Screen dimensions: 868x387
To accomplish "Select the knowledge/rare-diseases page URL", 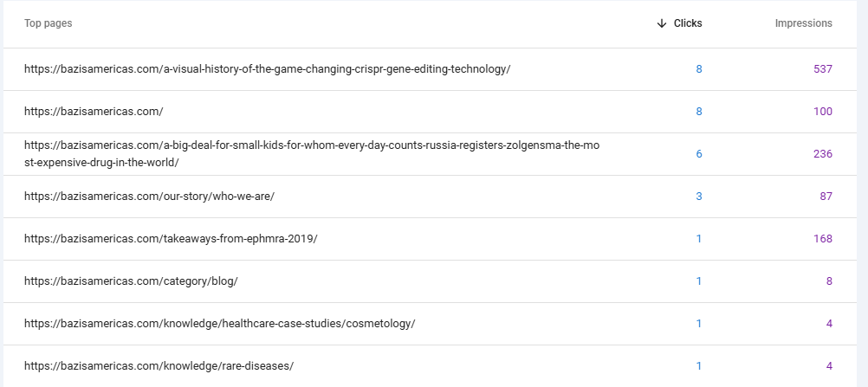I will point(159,365).
